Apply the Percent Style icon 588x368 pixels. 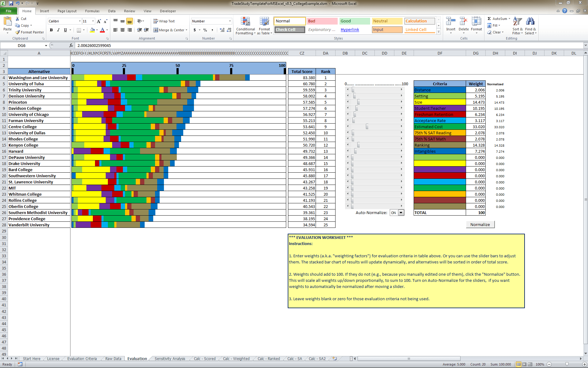(205, 30)
